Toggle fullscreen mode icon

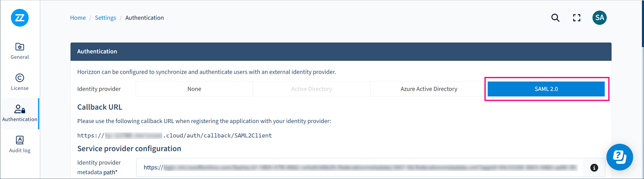point(577,18)
